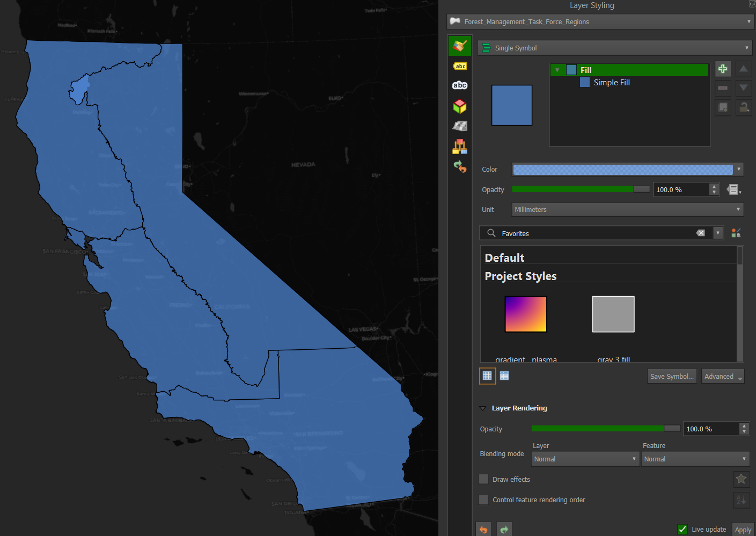756x536 pixels.
Task: Click the remove symbol layer icon
Action: [723, 88]
